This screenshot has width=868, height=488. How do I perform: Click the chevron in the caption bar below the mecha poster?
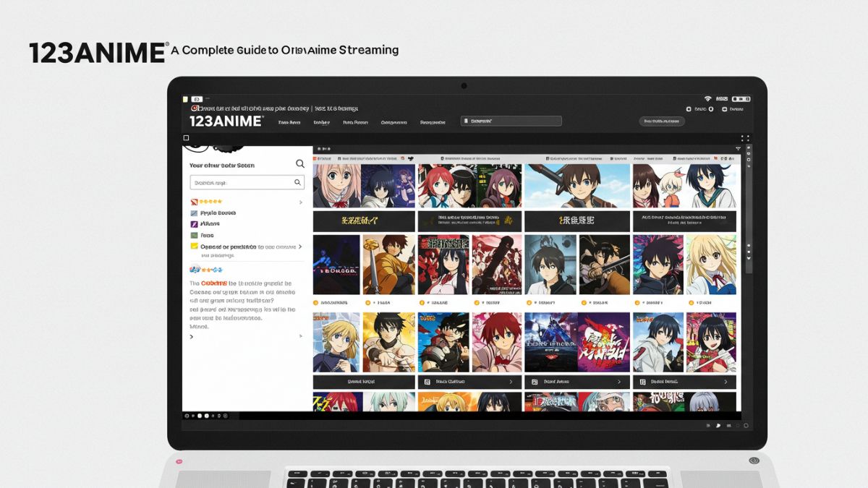click(x=619, y=382)
